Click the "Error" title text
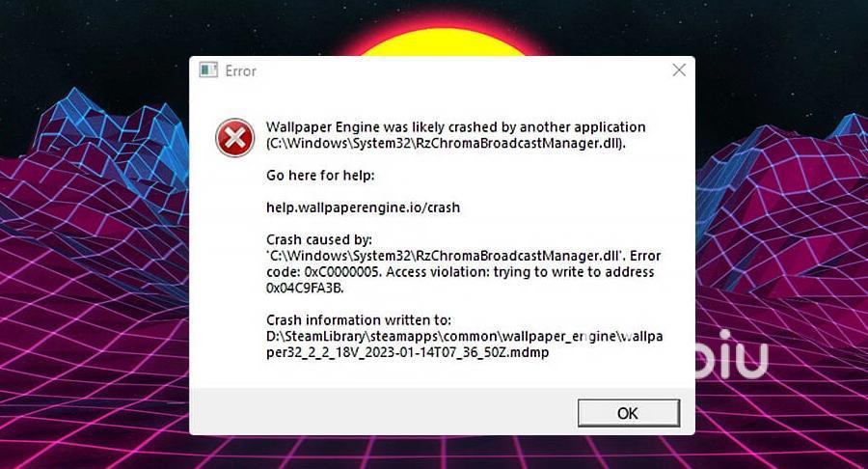868x469 pixels. (240, 70)
